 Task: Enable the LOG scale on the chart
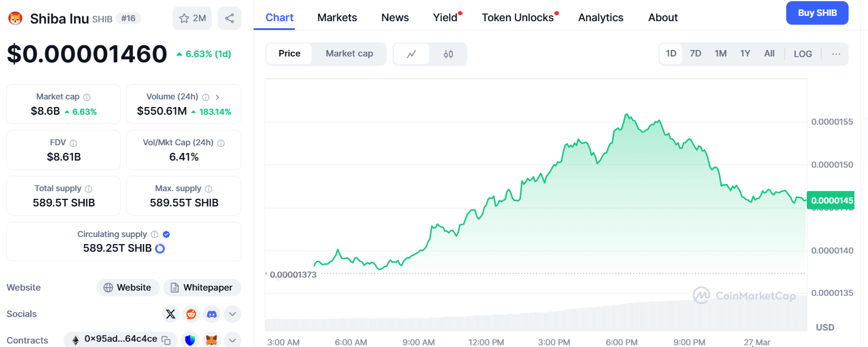(x=803, y=54)
